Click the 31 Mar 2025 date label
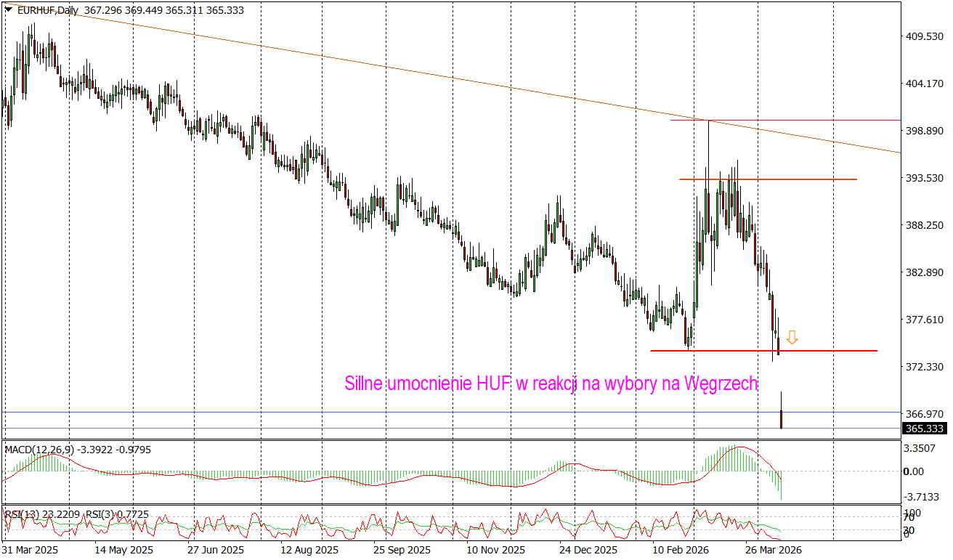Viewport: 953px width, 560px height. click(32, 550)
